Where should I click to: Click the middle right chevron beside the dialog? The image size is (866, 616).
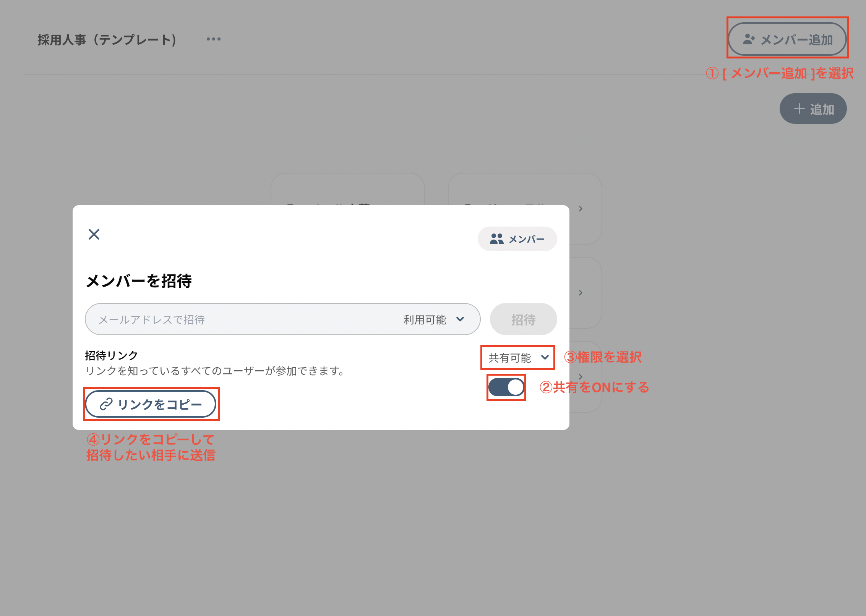click(x=581, y=293)
